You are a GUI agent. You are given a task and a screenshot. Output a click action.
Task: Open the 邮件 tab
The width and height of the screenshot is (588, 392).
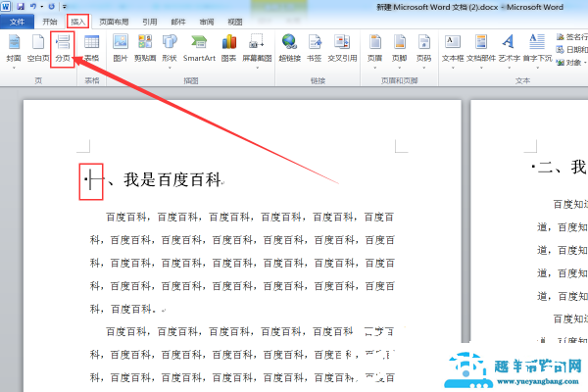(178, 22)
